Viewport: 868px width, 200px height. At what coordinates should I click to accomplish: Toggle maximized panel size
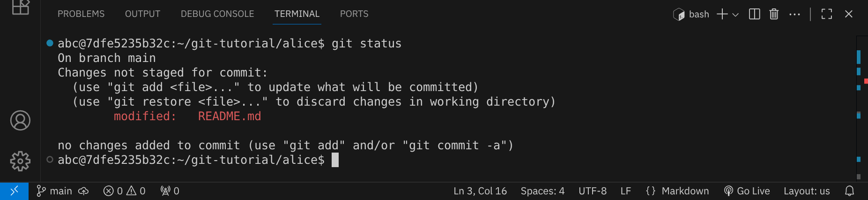(827, 14)
